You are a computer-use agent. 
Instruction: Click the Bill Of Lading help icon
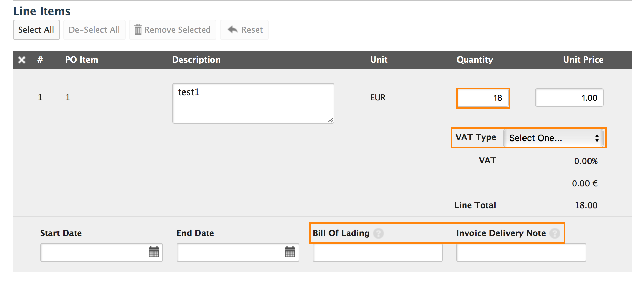[379, 233]
